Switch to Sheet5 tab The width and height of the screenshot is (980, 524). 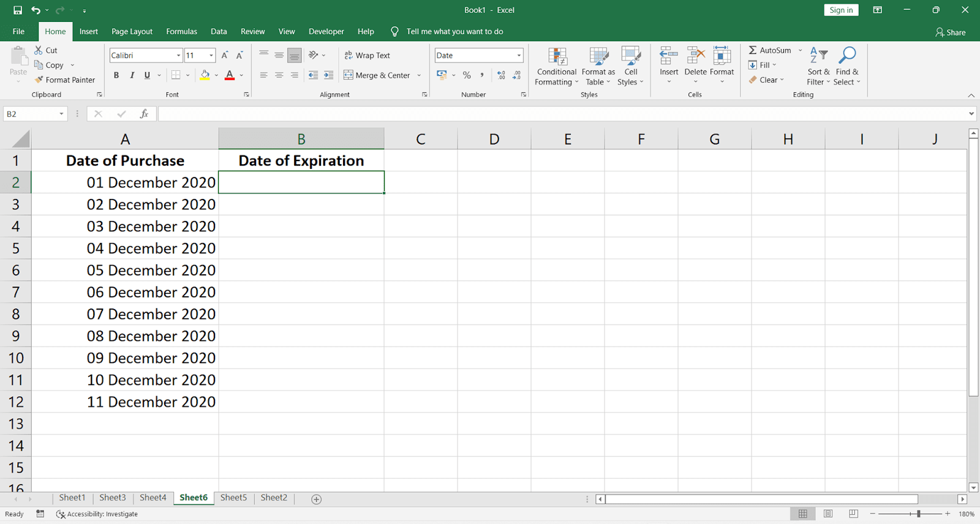[233, 498]
